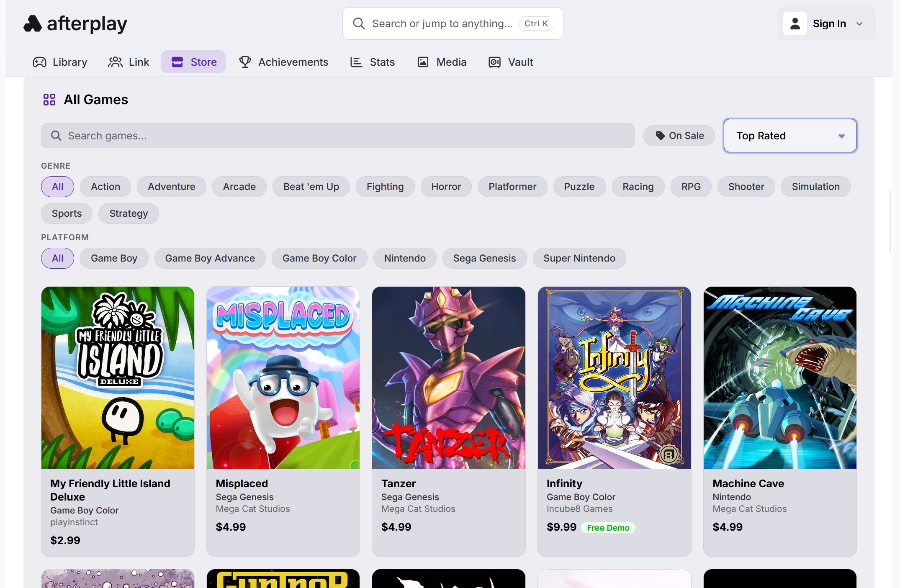Switch to the Store tab
Screen dimensions: 900x588
pos(193,62)
